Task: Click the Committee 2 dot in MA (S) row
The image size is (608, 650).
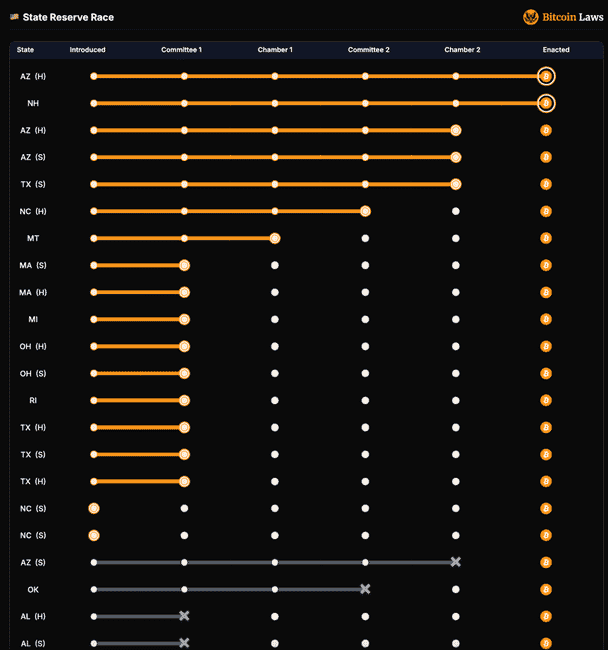Action: coord(365,265)
